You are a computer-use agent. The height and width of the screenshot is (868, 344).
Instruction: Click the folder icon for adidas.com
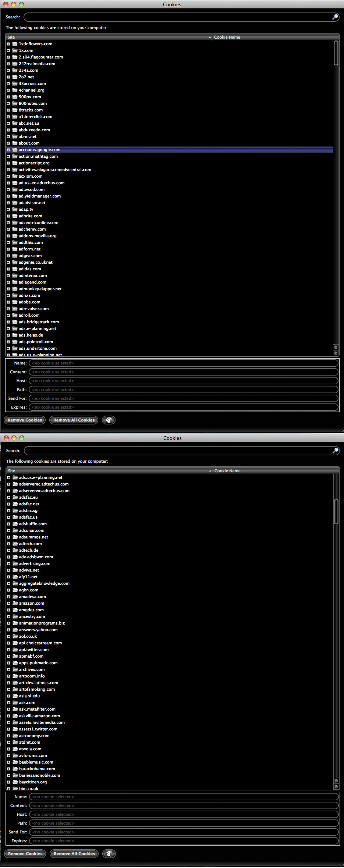(x=15, y=269)
